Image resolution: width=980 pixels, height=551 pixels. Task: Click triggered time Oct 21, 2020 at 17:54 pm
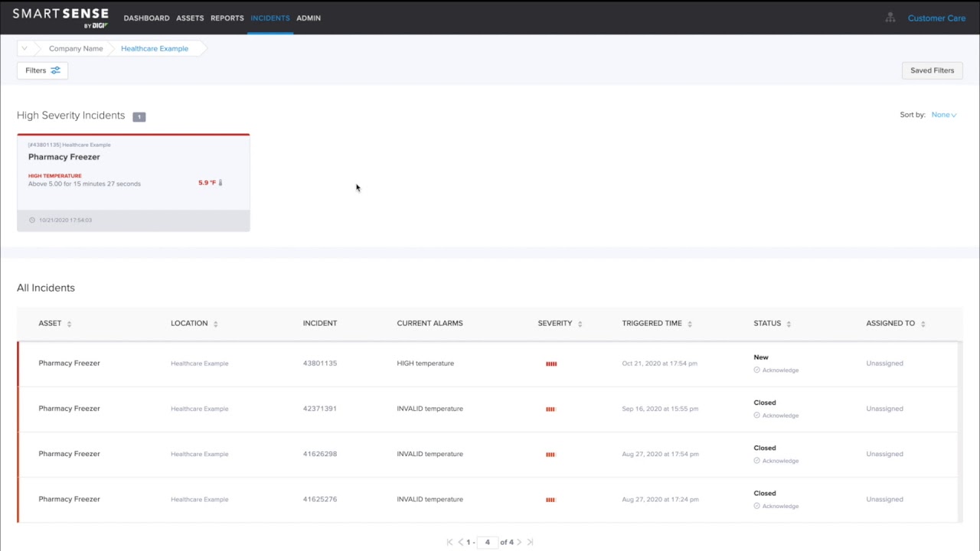click(660, 364)
